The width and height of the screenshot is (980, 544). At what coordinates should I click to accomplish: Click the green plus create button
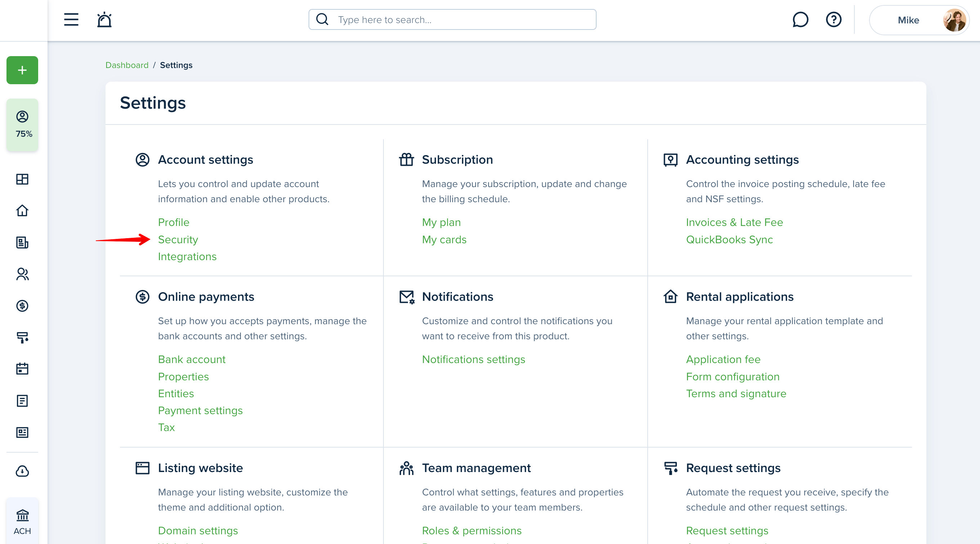[x=22, y=70]
